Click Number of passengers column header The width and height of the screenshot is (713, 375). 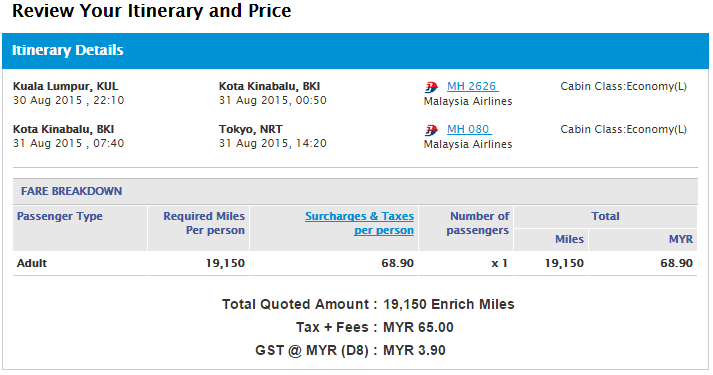(477, 223)
